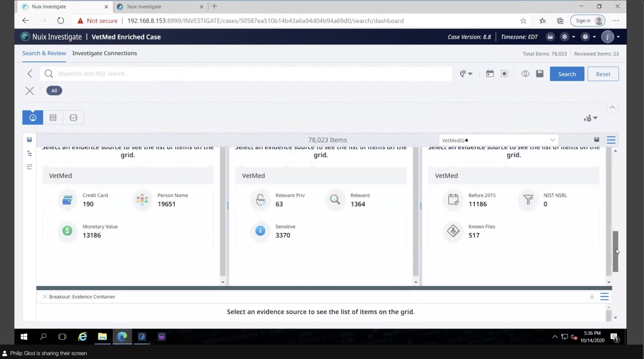Image resolution: width=644 pixels, height=359 pixels.
Task: Open the Investigate Connections tab
Action: click(x=105, y=53)
